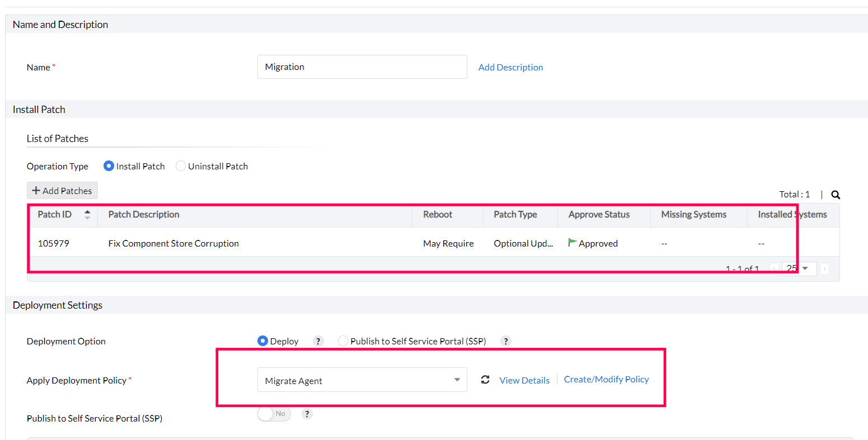The height and width of the screenshot is (440, 868).
Task: Enable the Publish to Self Service Portal toggle
Action: 274,414
